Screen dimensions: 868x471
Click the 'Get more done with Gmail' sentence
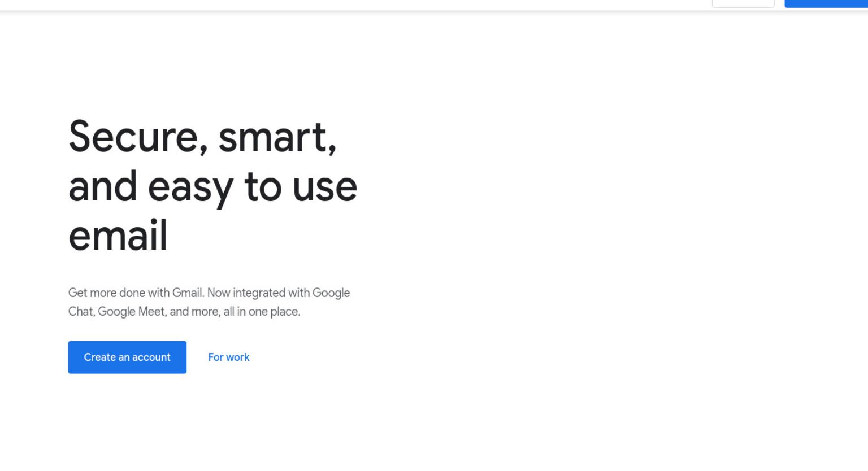pyautogui.click(x=136, y=293)
